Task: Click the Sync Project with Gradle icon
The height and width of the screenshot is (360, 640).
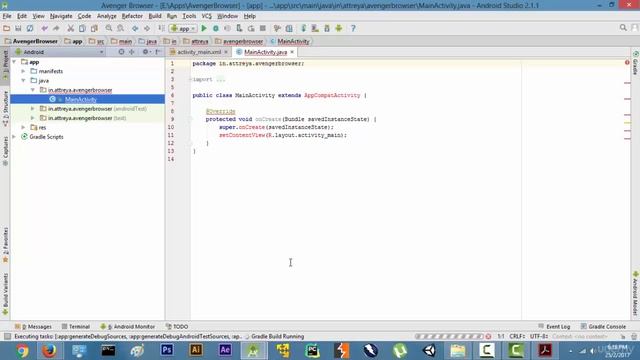Action: click(304, 28)
